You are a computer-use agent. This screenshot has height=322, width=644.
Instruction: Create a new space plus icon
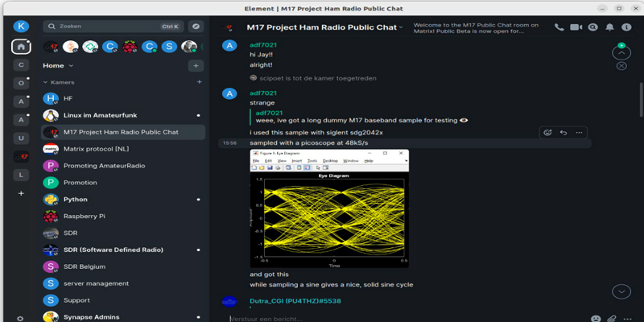pyautogui.click(x=21, y=193)
